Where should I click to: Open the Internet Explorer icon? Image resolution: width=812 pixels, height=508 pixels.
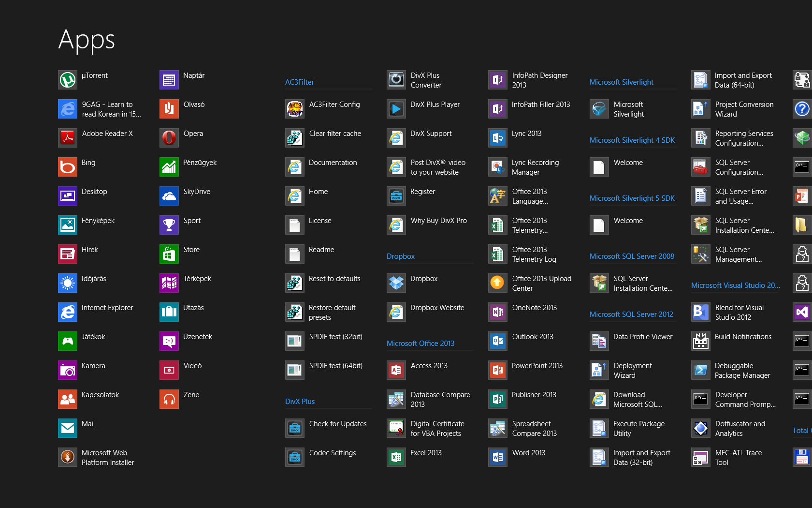point(68,312)
